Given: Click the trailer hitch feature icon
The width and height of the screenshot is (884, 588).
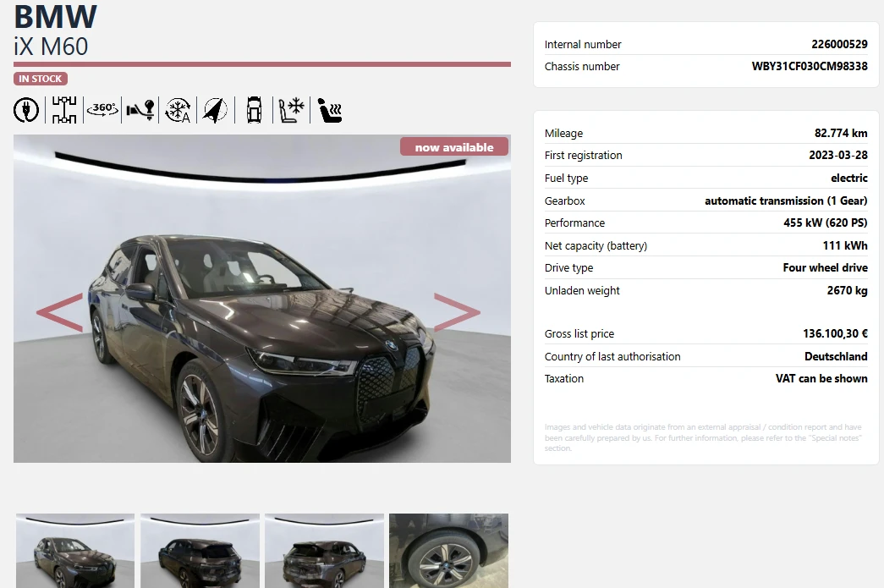Looking at the screenshot, I should [140, 110].
